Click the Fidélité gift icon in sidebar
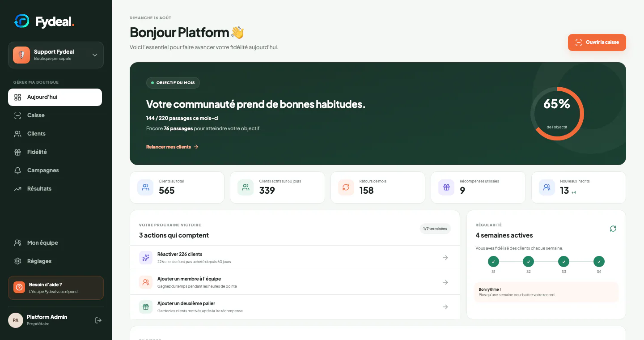 [18, 152]
